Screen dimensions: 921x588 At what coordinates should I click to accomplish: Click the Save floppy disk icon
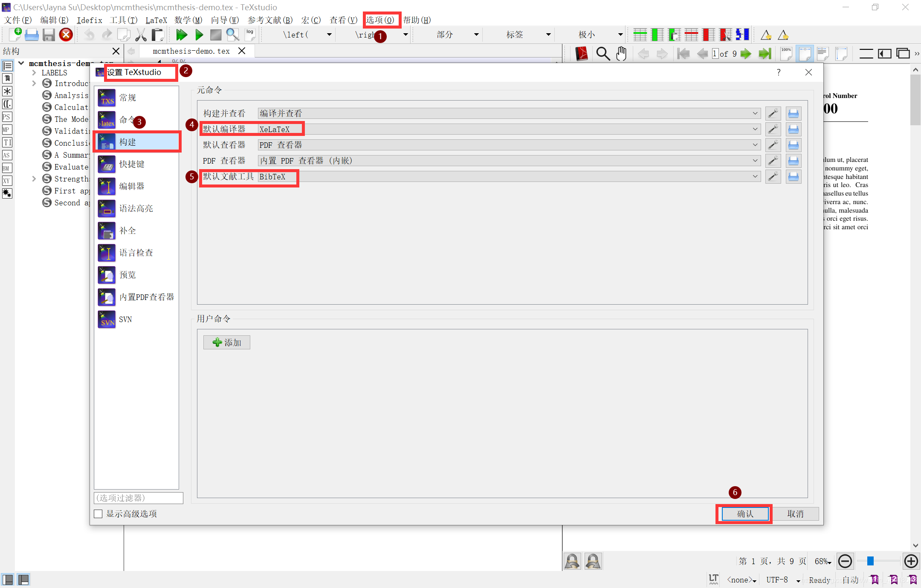(49, 35)
